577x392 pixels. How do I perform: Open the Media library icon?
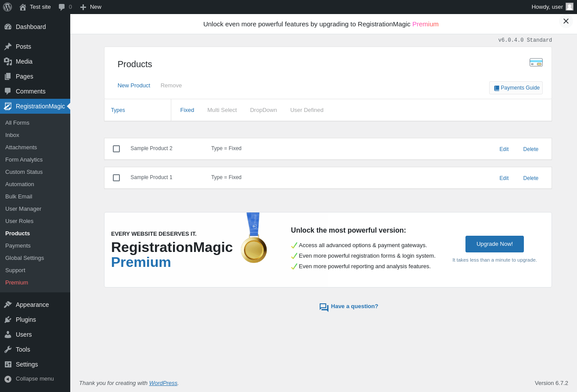(x=8, y=61)
